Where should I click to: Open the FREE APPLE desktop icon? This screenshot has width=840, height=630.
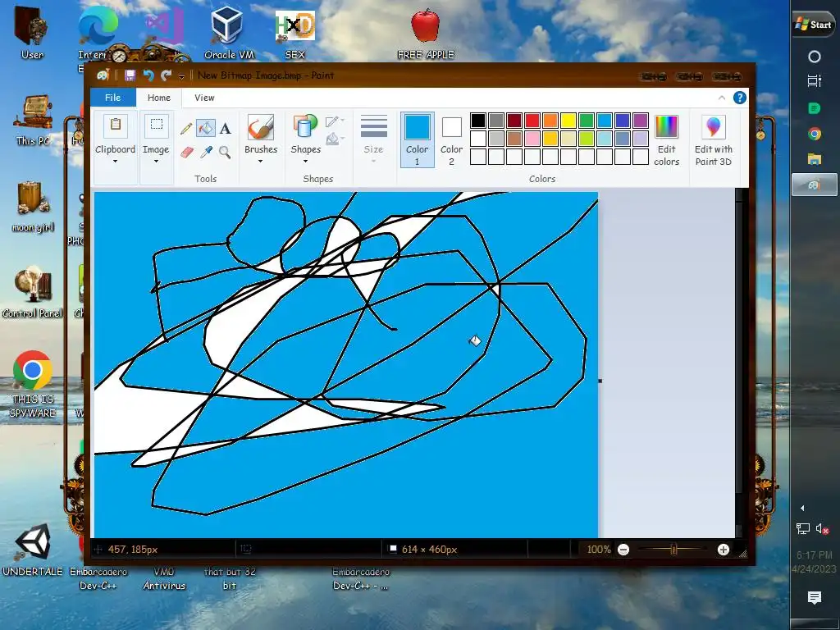(x=426, y=32)
